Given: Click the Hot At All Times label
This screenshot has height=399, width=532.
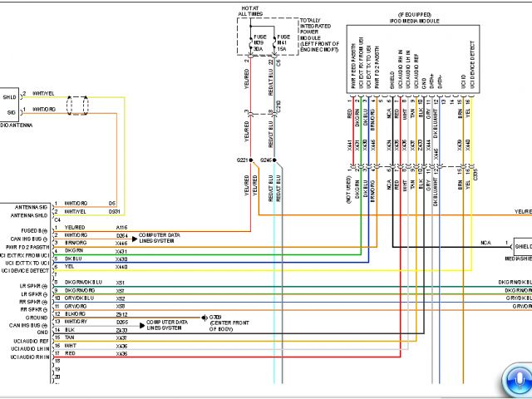Looking at the screenshot, I should 249,12.
